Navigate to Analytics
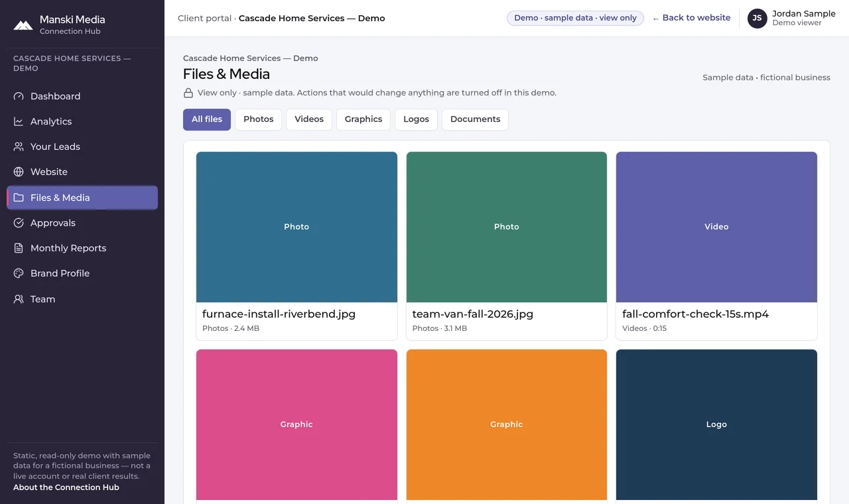 coord(82,121)
